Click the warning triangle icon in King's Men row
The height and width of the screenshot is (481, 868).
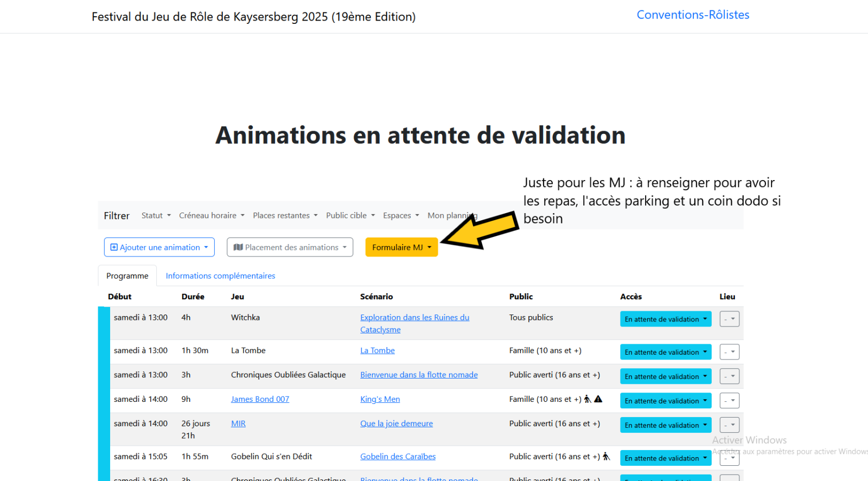[598, 399]
